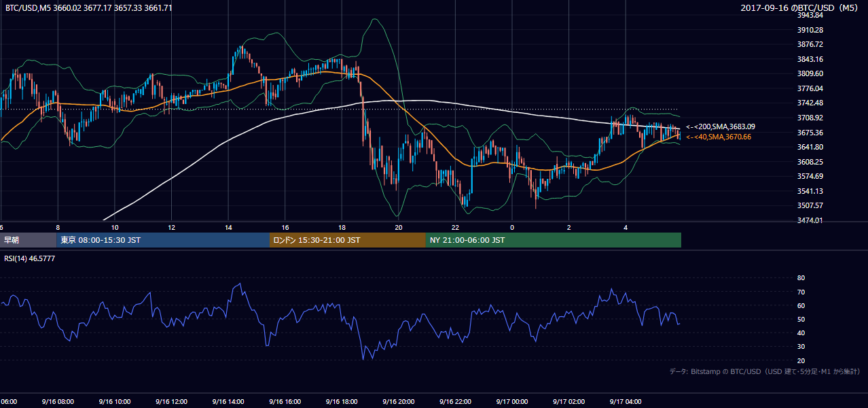Select the NY 21:00-06:00 JST session bar
Image resolution: width=868 pixels, height=408 pixels.
(x=554, y=240)
